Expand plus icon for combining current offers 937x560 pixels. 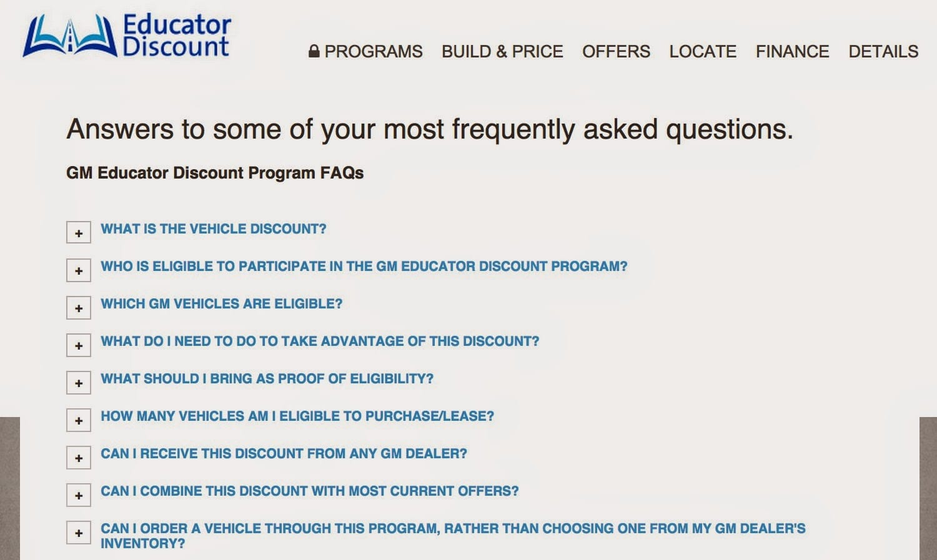[79, 494]
